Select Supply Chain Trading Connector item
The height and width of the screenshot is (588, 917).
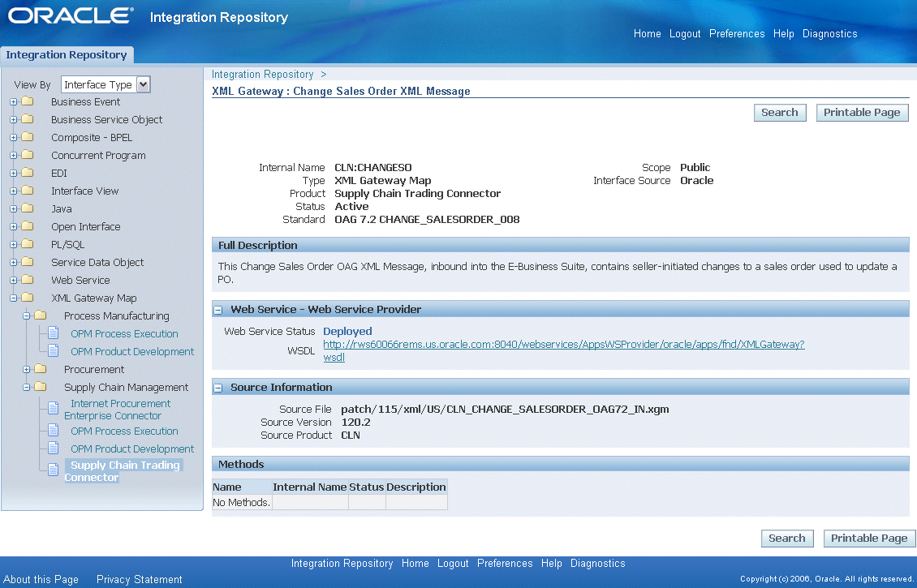(123, 471)
